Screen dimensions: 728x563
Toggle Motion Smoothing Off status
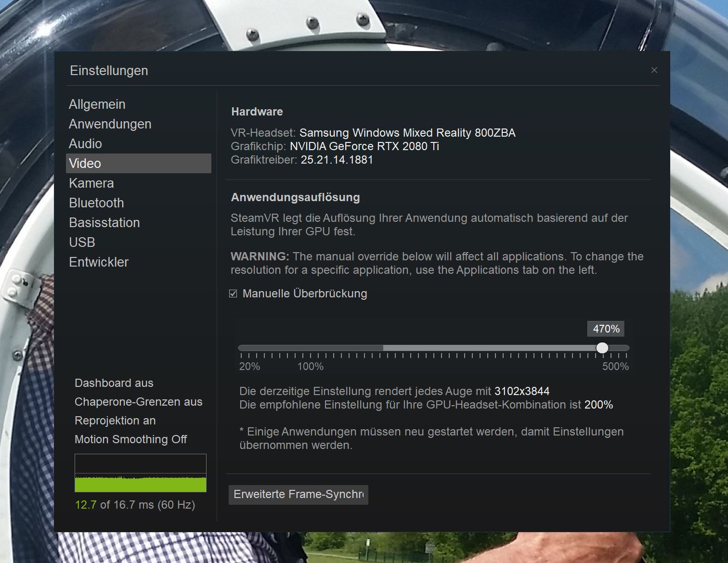coord(130,439)
